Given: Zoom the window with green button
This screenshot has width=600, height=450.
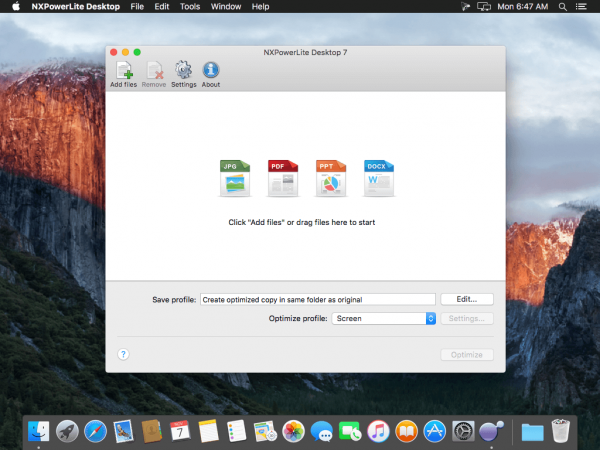Looking at the screenshot, I should tap(137, 52).
